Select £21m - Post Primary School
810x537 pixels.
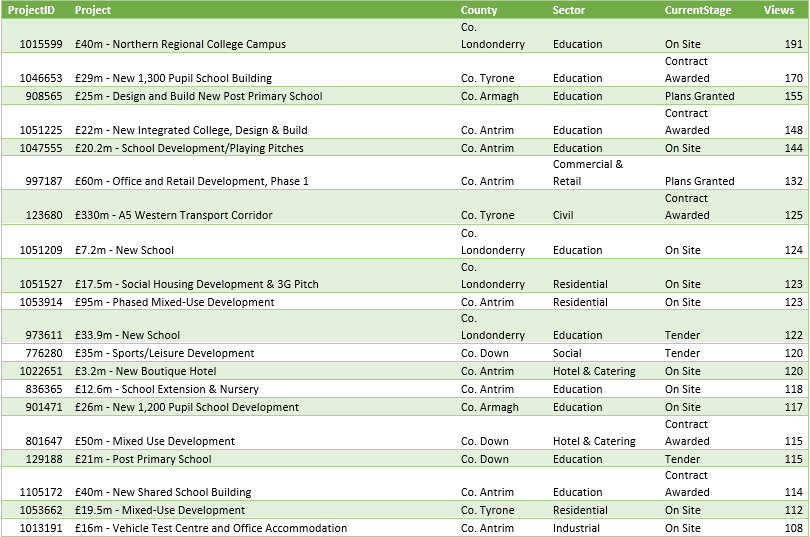143,461
